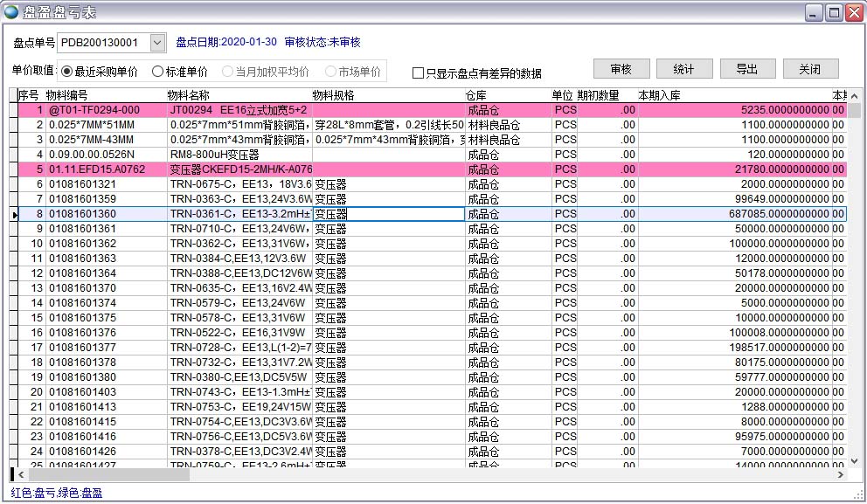This screenshot has height=504, width=867.
Task: Click the 导出 export button
Action: pyautogui.click(x=746, y=69)
